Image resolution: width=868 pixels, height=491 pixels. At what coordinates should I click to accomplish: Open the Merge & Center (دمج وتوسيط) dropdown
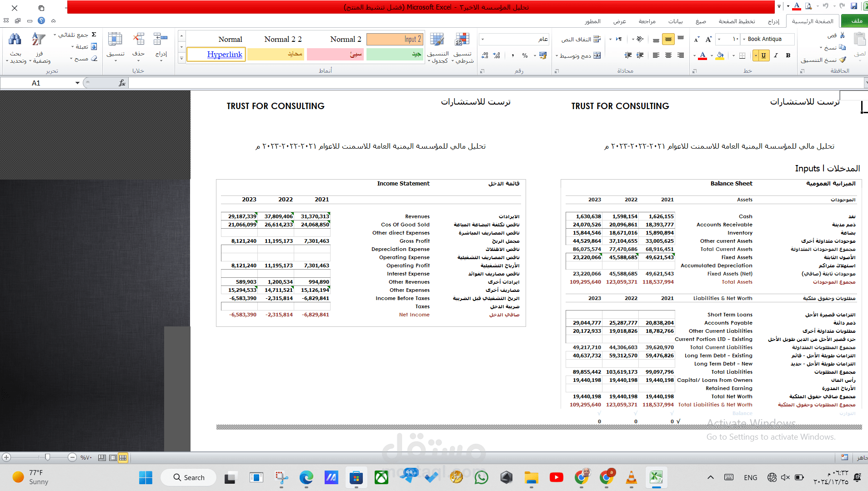pos(557,56)
